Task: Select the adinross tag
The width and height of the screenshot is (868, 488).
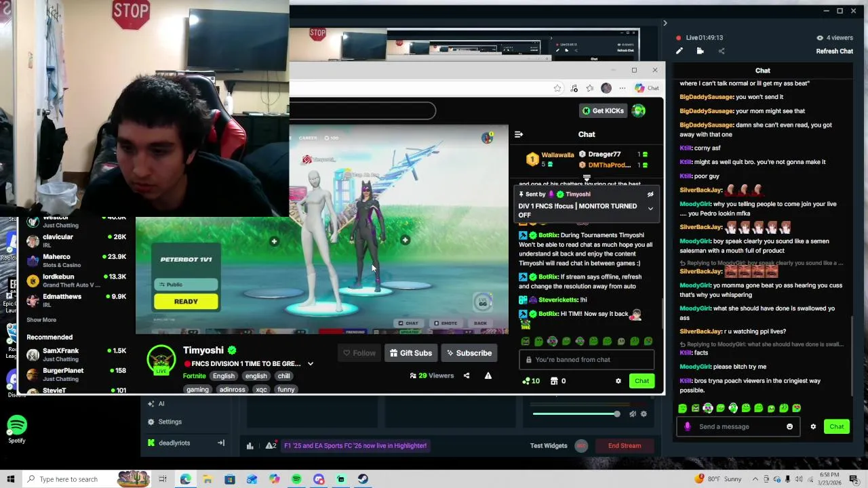Action: click(x=232, y=390)
